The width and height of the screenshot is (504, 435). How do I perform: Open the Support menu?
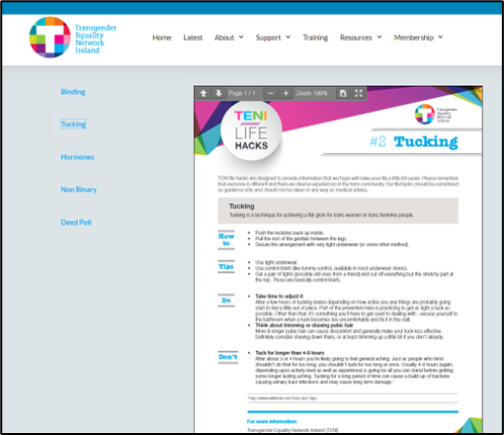click(268, 38)
